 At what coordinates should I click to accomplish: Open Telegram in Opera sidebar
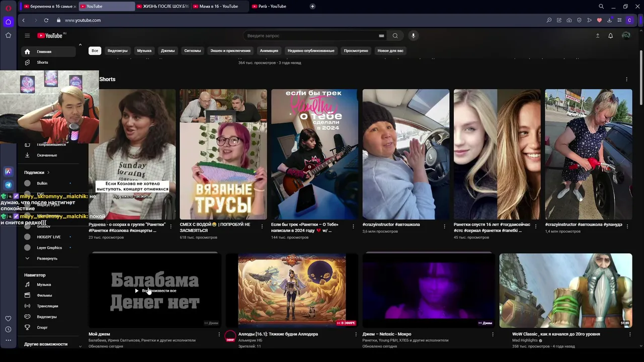[x=8, y=185]
